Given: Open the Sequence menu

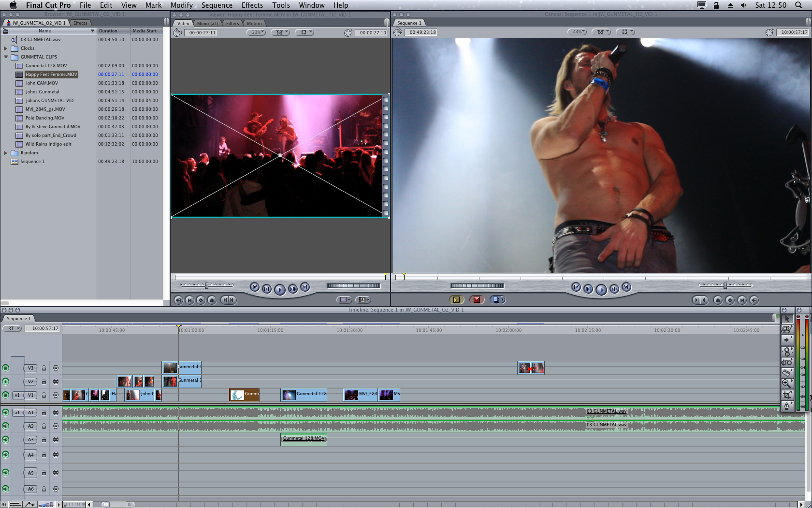Looking at the screenshot, I should point(217,5).
